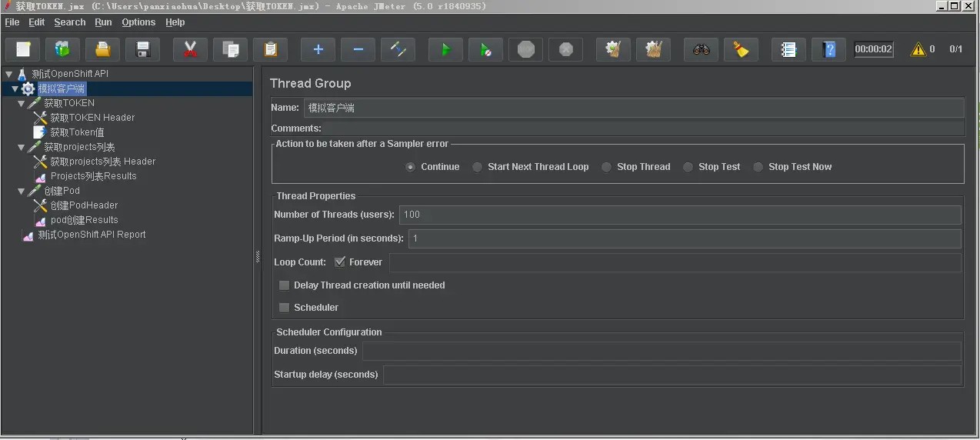
Task: Collapse the 创建Pod tree node
Action: 22,191
